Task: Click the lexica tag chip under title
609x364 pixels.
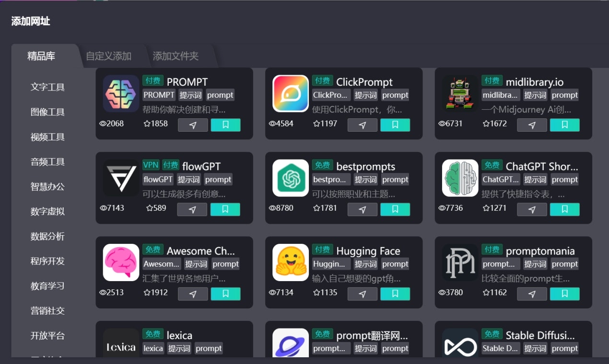Action: tap(153, 349)
